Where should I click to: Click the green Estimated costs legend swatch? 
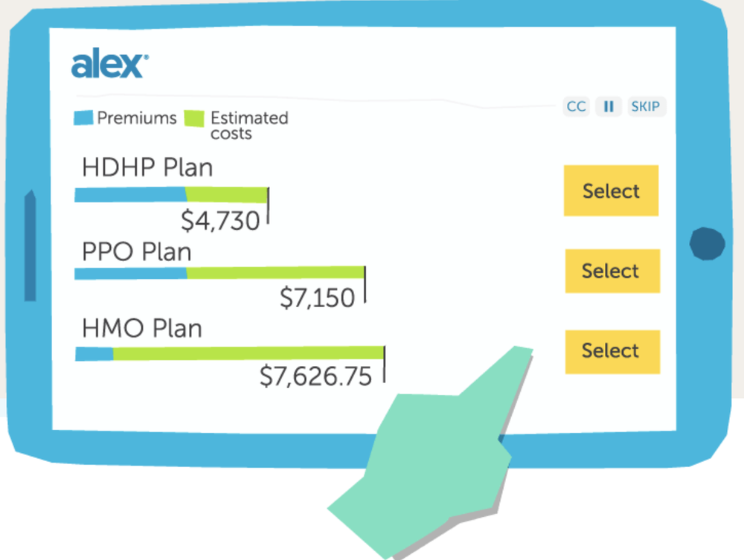coord(194,118)
